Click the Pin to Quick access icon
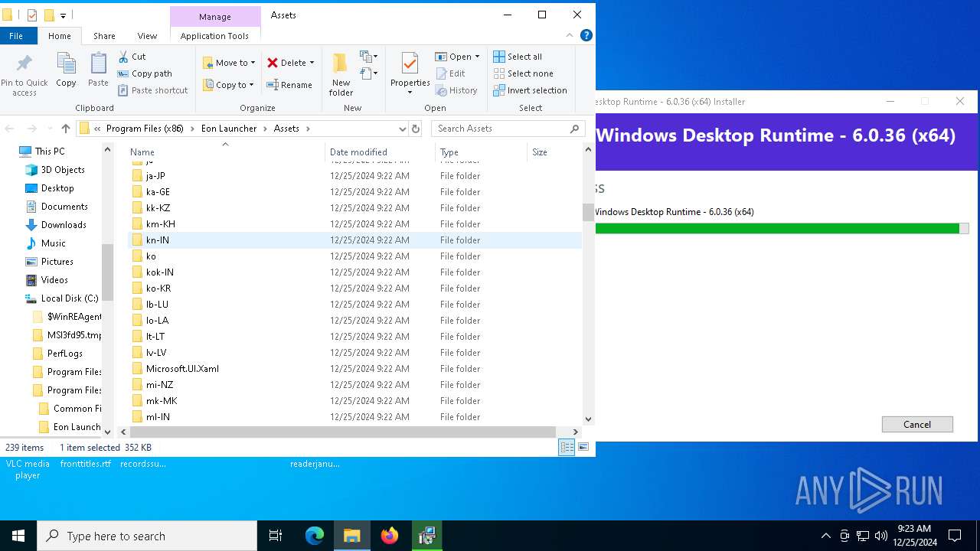 (x=24, y=64)
